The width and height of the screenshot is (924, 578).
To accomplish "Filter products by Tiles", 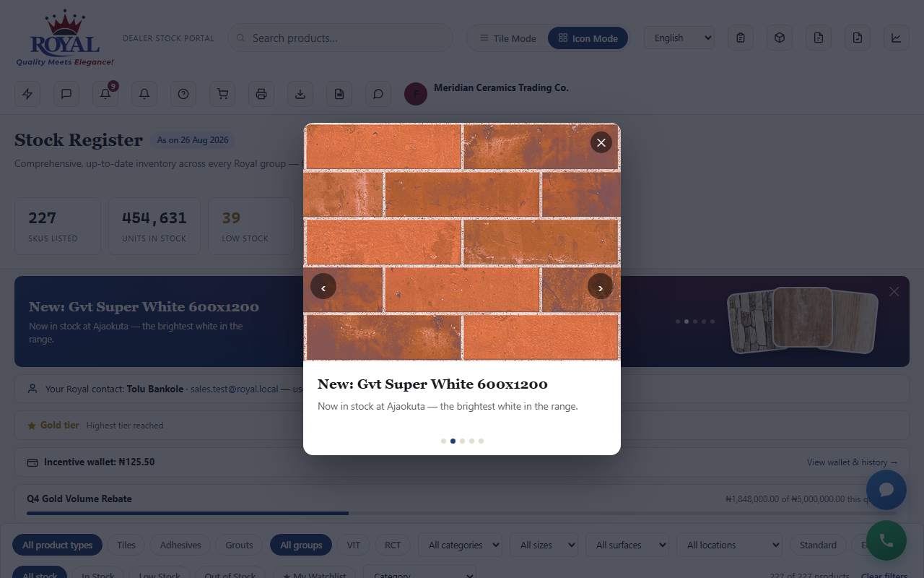I will 126,545.
